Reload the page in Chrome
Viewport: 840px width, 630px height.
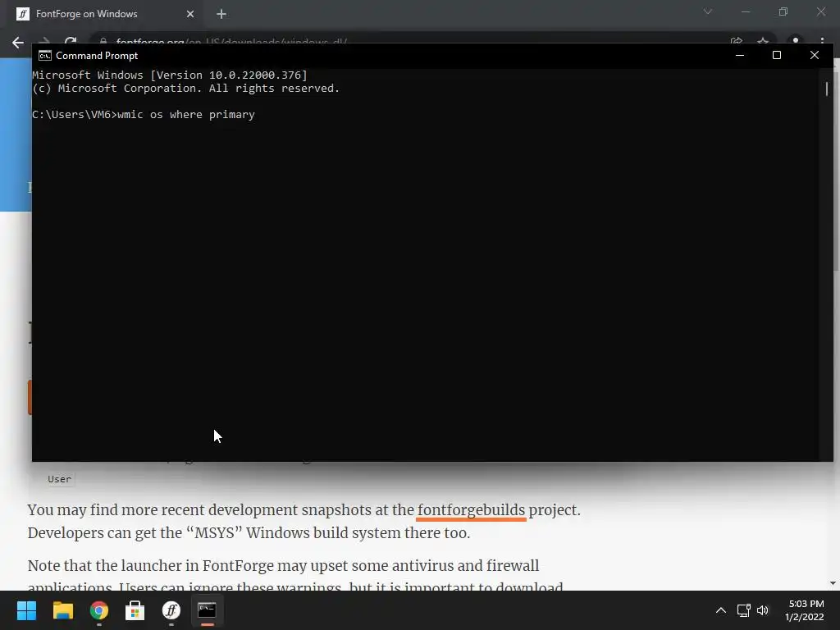point(71,41)
